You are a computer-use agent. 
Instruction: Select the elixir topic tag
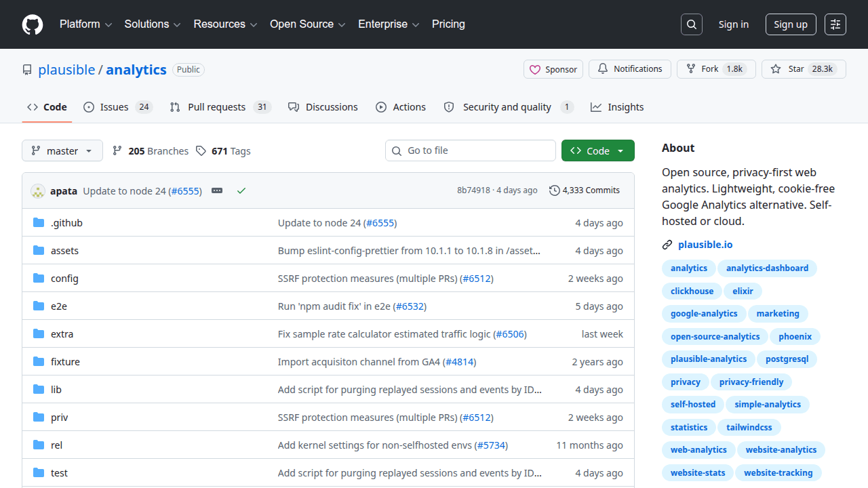pyautogui.click(x=743, y=291)
